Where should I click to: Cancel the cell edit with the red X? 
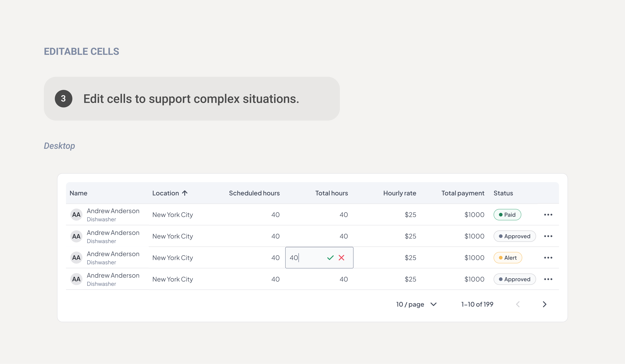[341, 258]
